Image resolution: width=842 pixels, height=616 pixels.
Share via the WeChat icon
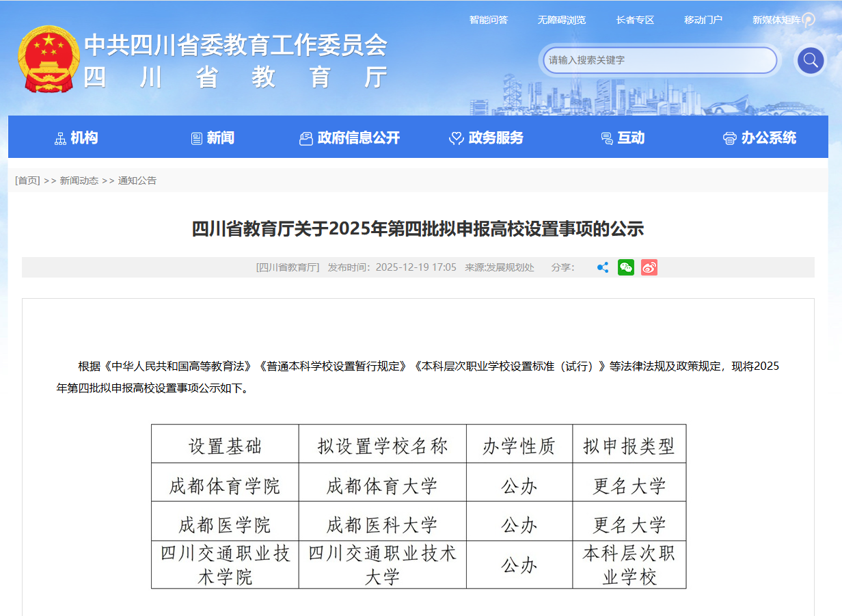coord(625,267)
